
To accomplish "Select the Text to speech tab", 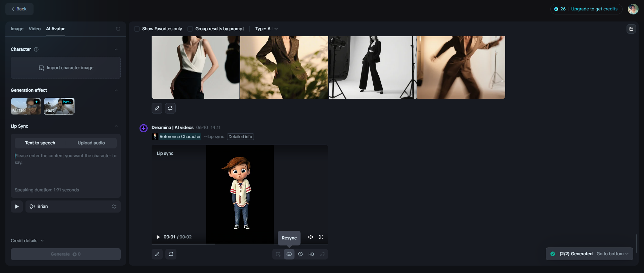I will 40,143.
